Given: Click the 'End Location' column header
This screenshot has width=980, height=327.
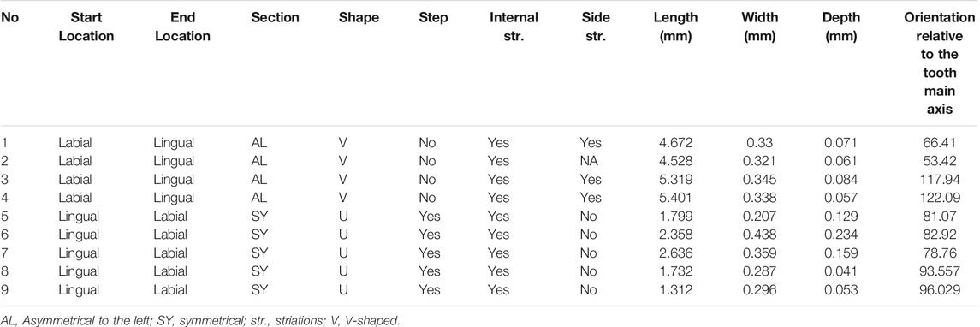Looking at the screenshot, I should click(182, 27).
